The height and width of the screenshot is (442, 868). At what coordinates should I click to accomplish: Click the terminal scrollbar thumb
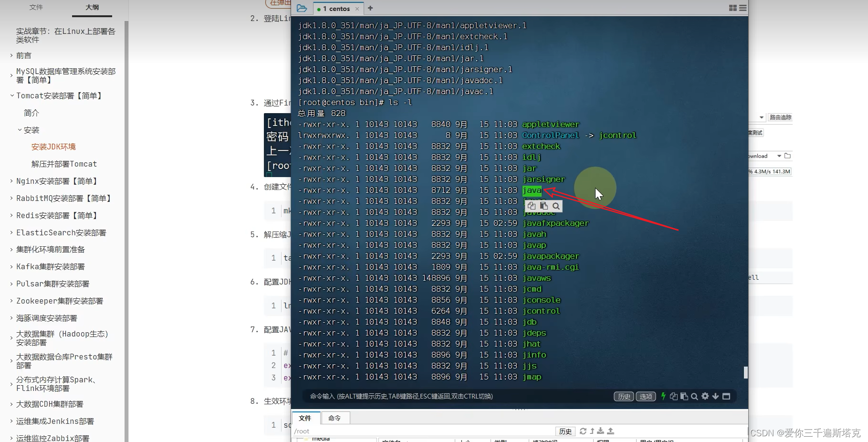[x=745, y=372]
